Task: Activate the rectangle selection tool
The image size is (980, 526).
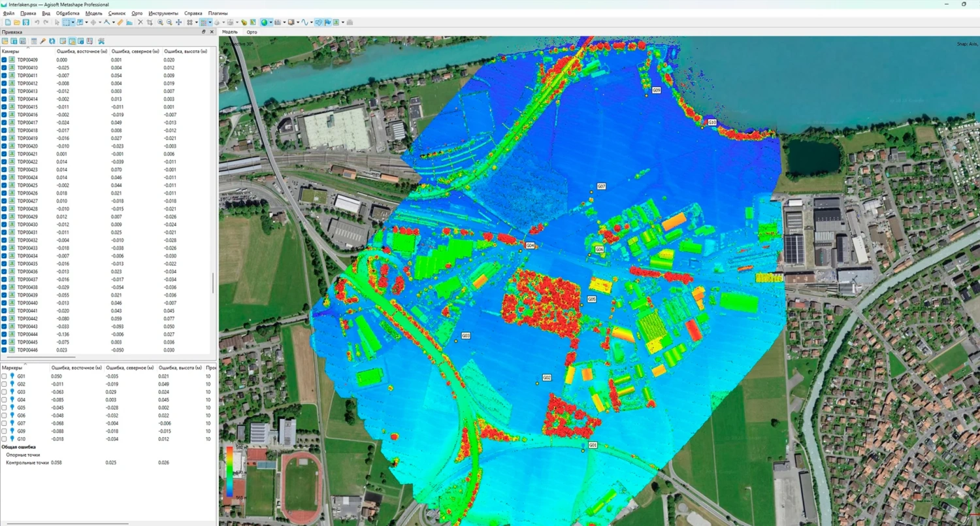Action: tap(66, 22)
